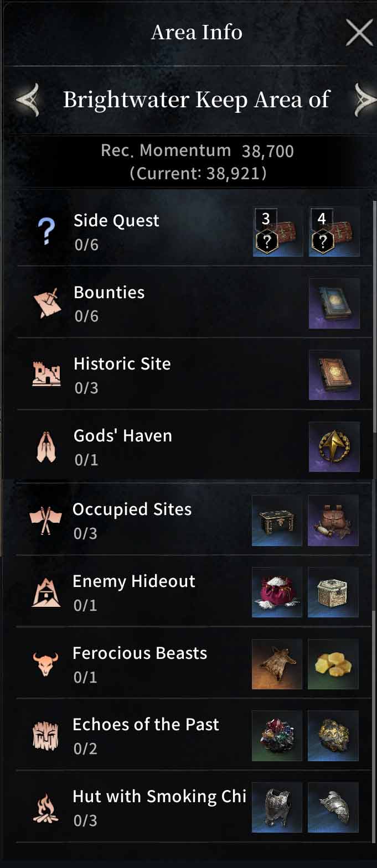The image size is (377, 868).
Task: Click the Gods' Haven golden emblem reward
Action: click(x=334, y=447)
